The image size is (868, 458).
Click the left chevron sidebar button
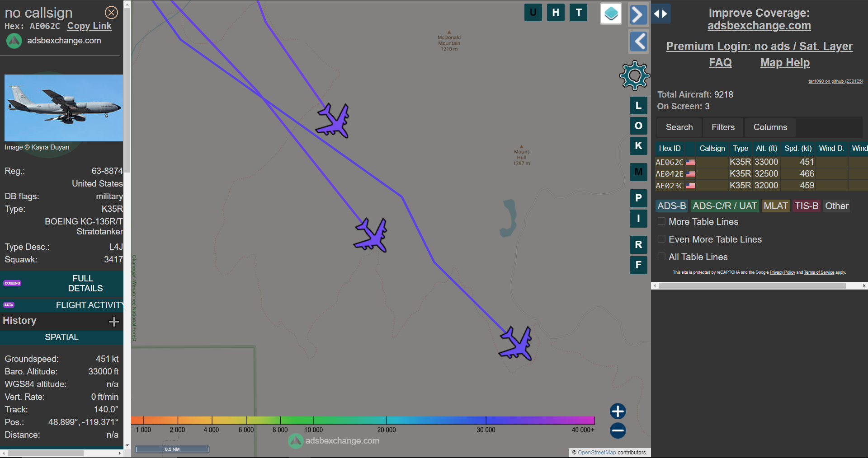coord(638,42)
